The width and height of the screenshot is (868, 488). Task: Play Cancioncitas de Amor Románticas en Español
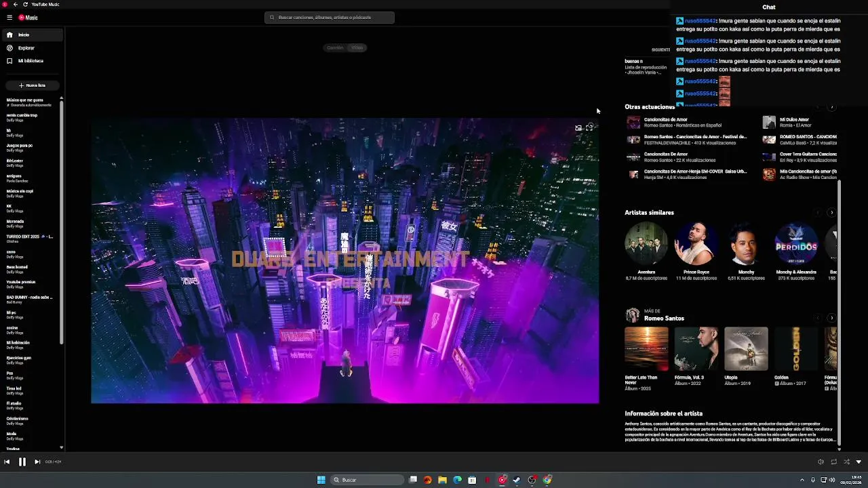tap(687, 122)
